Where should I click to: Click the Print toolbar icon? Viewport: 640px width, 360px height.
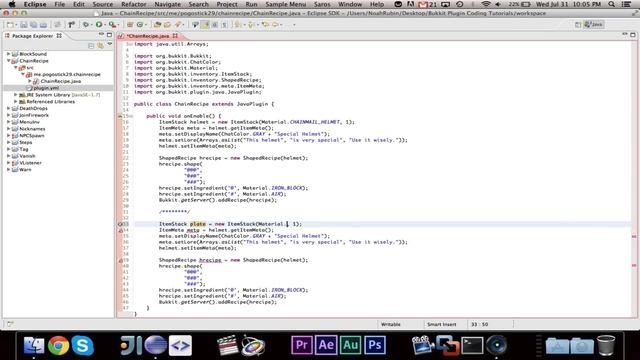pos(43,25)
